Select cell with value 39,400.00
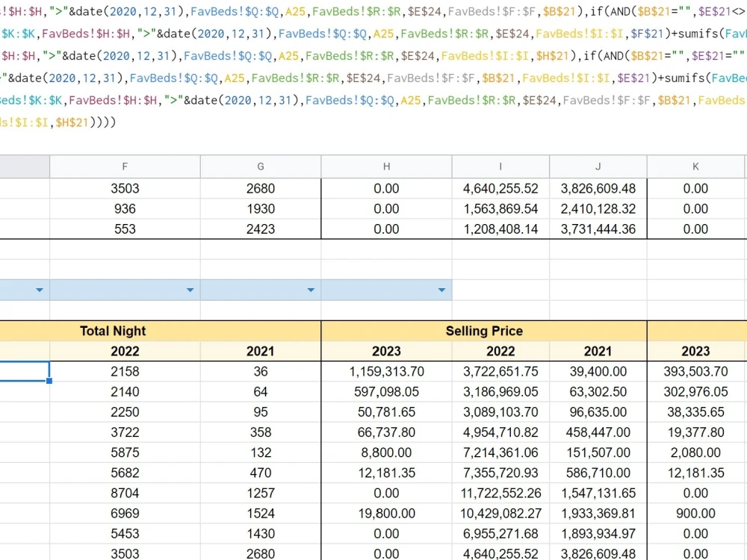Image resolution: width=747 pixels, height=560 pixels. [x=598, y=371]
